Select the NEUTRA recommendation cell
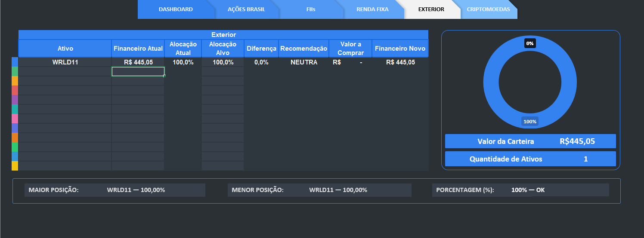644x238 pixels. (303, 62)
